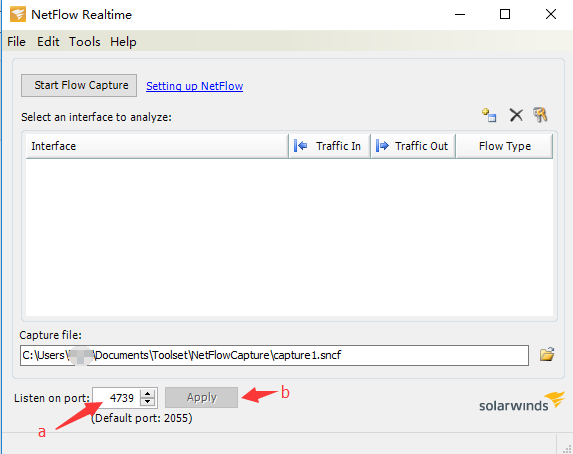Sort by the Flow Type column header
The height and width of the screenshot is (454, 573).
pos(504,146)
